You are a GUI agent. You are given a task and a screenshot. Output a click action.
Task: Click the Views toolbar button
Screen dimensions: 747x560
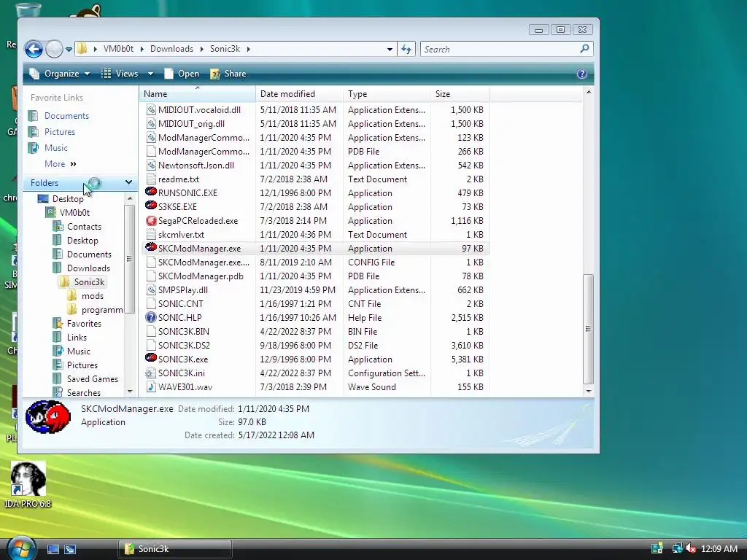click(x=120, y=74)
